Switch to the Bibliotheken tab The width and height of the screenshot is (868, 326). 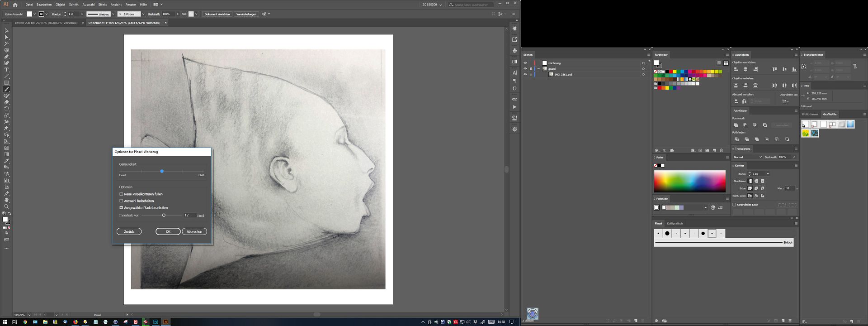(x=810, y=114)
